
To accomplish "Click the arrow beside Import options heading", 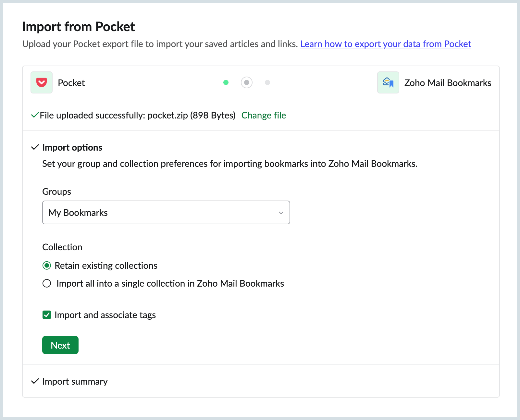I will tap(35, 147).
